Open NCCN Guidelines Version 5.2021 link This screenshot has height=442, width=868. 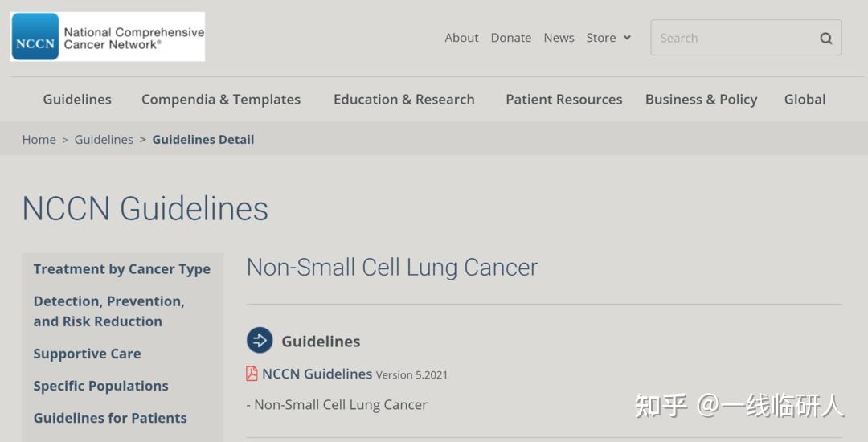click(x=355, y=374)
